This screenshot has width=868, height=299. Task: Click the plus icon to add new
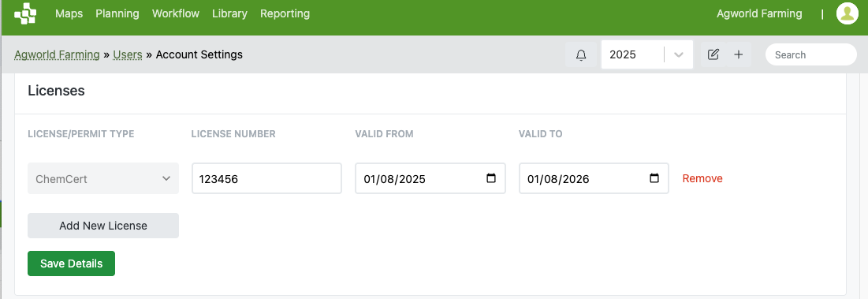click(738, 54)
